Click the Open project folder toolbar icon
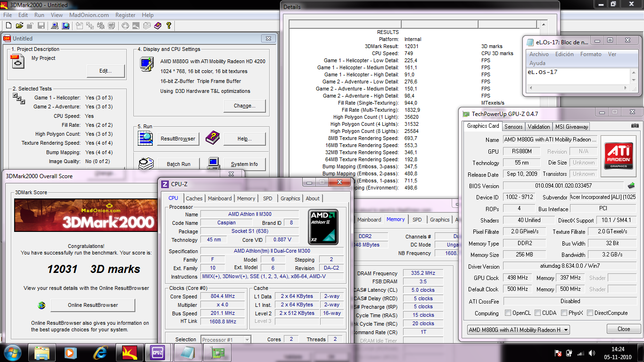Screen dimensions: 644x362 20,25
